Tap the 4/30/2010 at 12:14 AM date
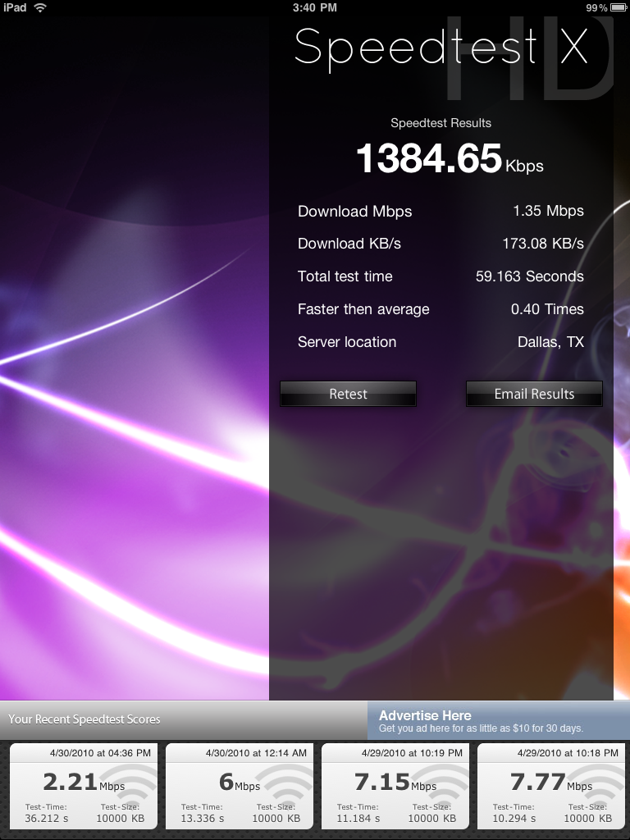Viewport: 630px width, 840px height. [x=256, y=753]
